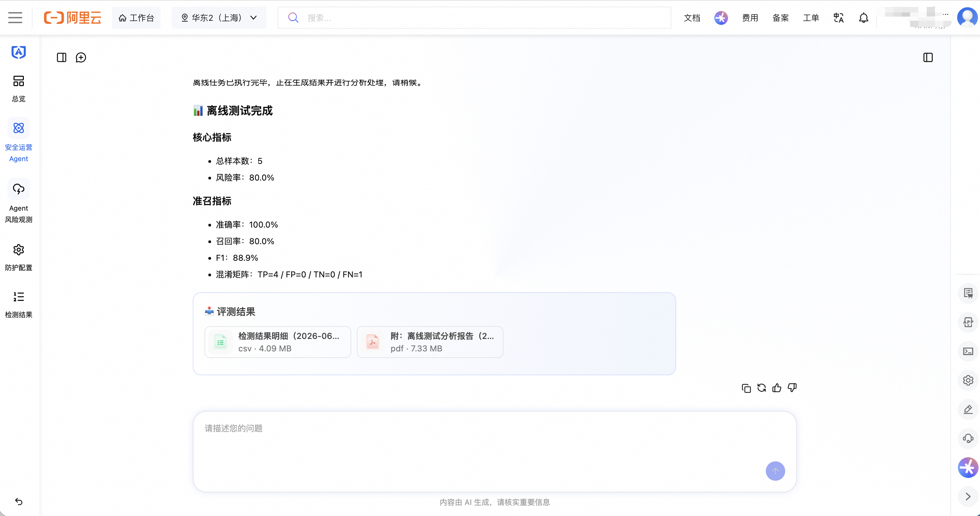Click the text F1：88.9%
The width and height of the screenshot is (980, 516).
click(237, 258)
